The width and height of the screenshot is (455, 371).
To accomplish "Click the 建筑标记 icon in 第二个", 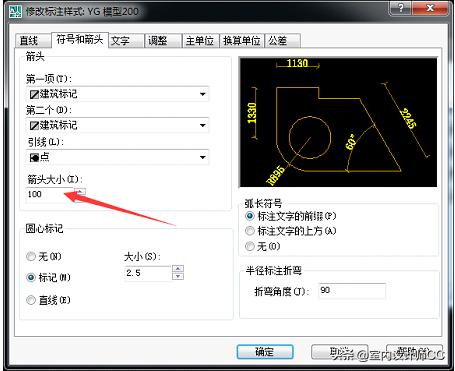I will tap(34, 126).
